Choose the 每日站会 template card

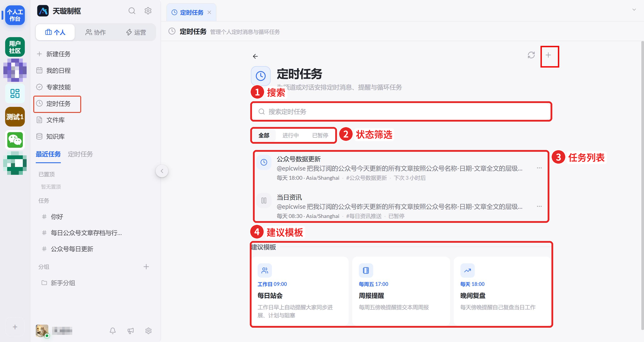[x=300, y=291]
